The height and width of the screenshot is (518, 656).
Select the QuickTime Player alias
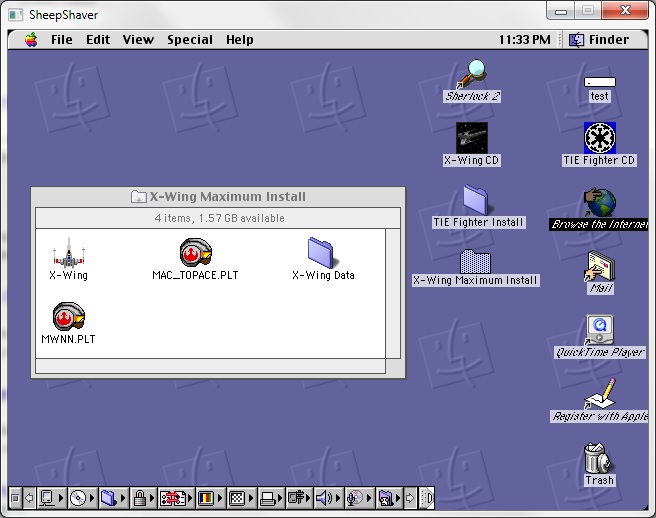coord(600,336)
